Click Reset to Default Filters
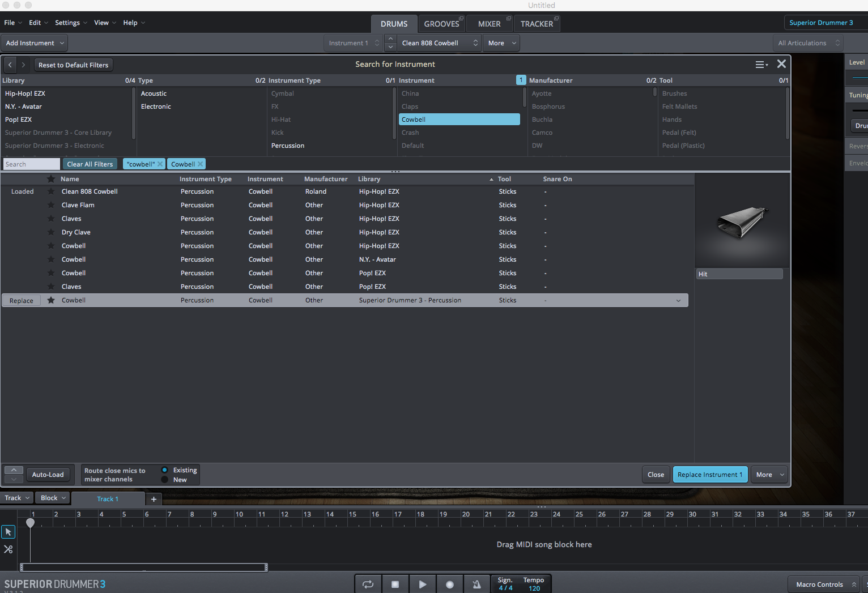 (73, 65)
